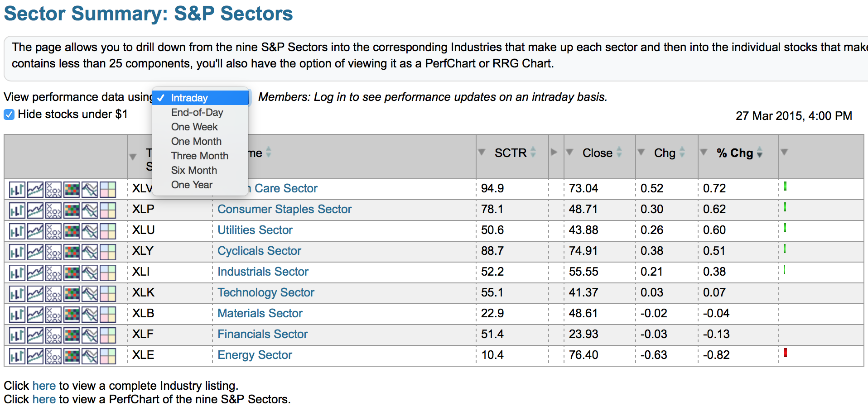Open the Consumer Staples Sector link
Viewport: 868px width, 411px height.
[x=285, y=209]
